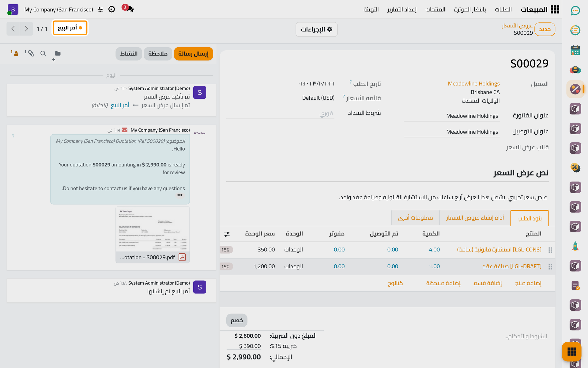Open الإجراءات actions gear dropdown
This screenshot has width=588, height=368.
coord(316,29)
